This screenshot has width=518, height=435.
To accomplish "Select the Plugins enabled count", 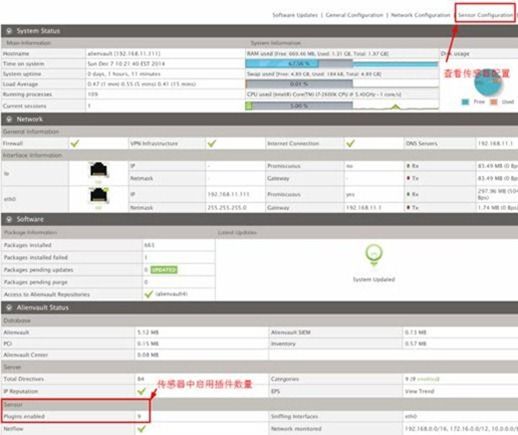I will point(139,416).
